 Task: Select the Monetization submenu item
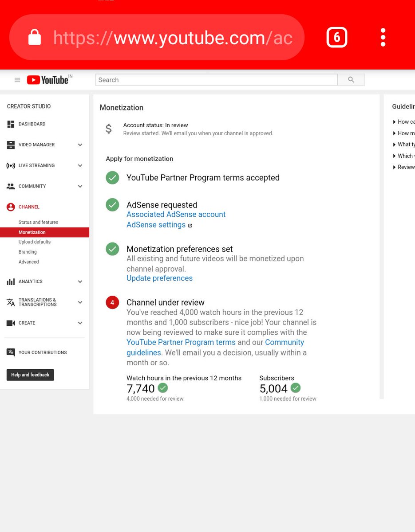[44, 232]
